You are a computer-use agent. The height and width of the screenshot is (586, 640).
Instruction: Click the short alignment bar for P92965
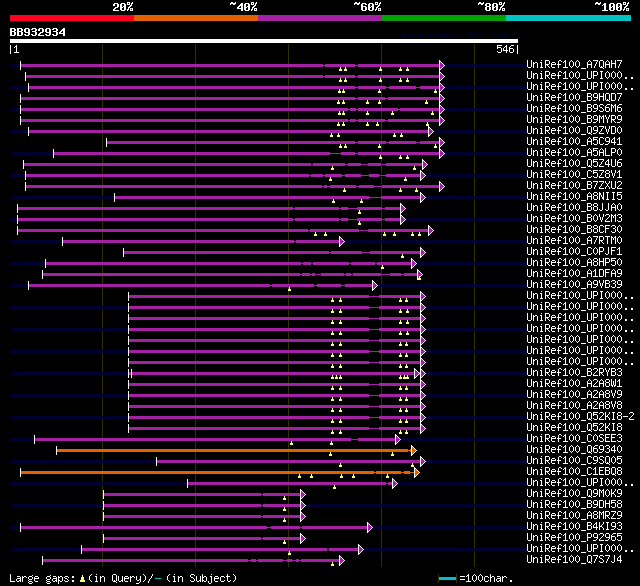(202, 539)
